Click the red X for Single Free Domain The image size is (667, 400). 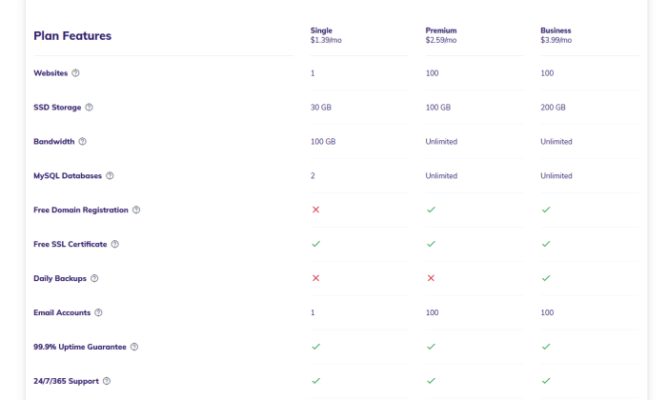[x=316, y=209]
